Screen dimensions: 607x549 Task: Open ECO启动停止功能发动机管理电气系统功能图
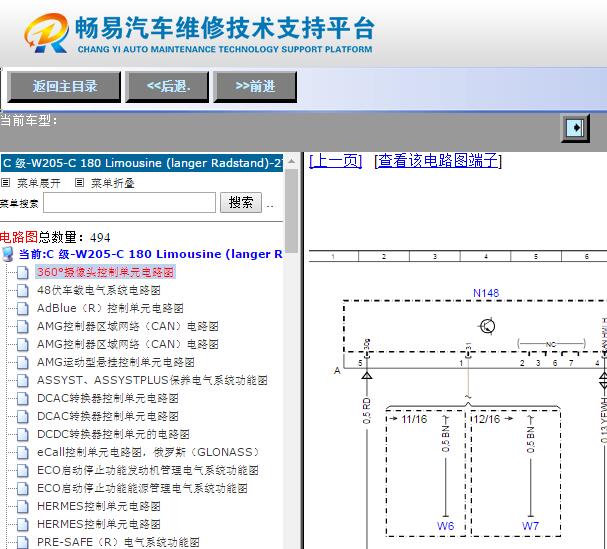click(x=148, y=470)
